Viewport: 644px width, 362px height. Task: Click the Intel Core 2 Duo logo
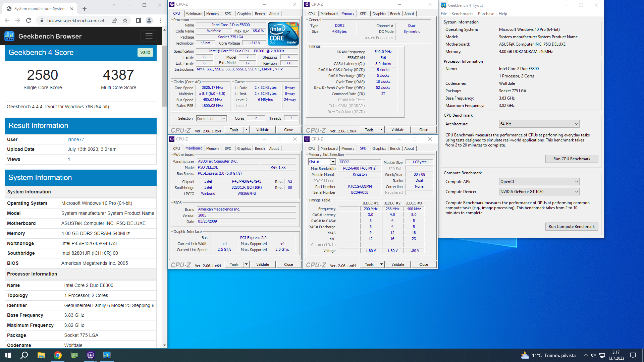pos(283,34)
